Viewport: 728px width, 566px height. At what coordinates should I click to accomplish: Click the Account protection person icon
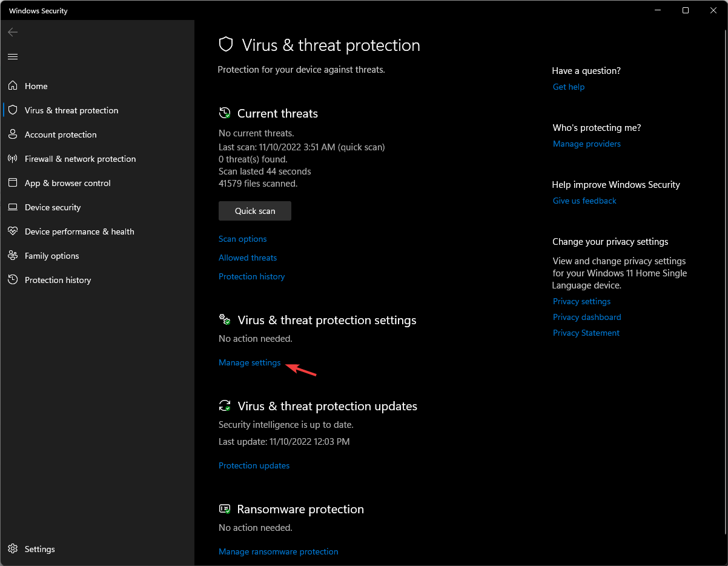[x=13, y=135]
